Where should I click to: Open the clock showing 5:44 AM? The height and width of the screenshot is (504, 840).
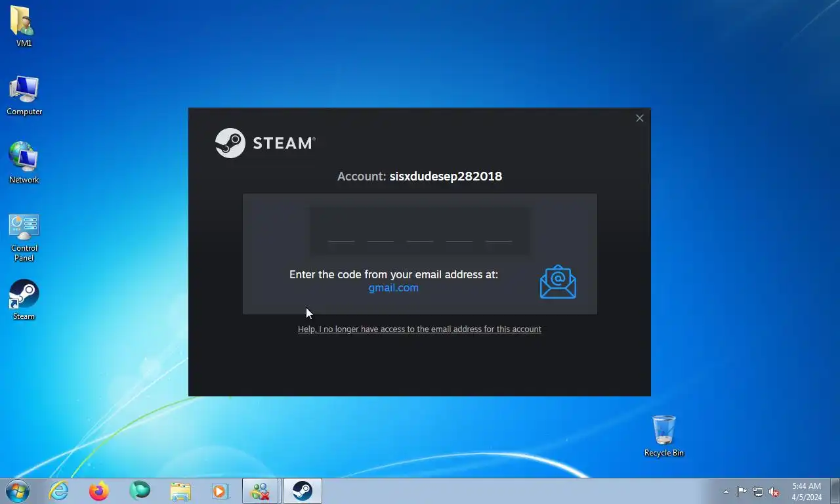coord(807,492)
